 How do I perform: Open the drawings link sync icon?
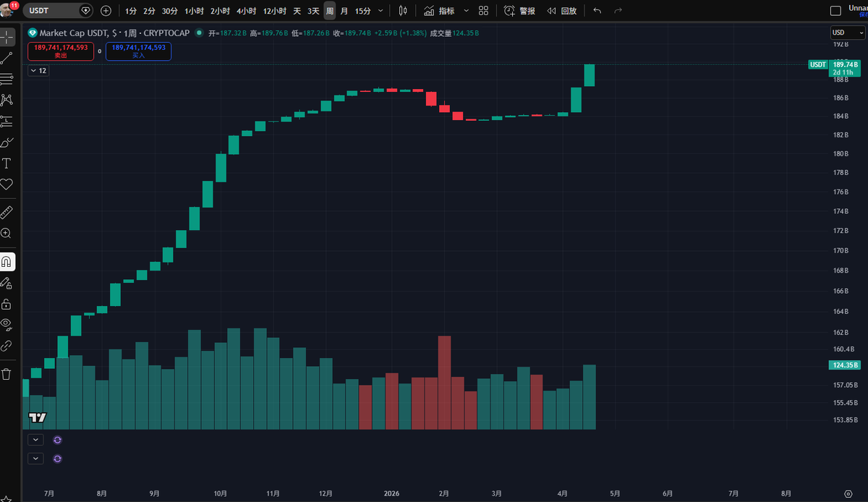pos(7,346)
